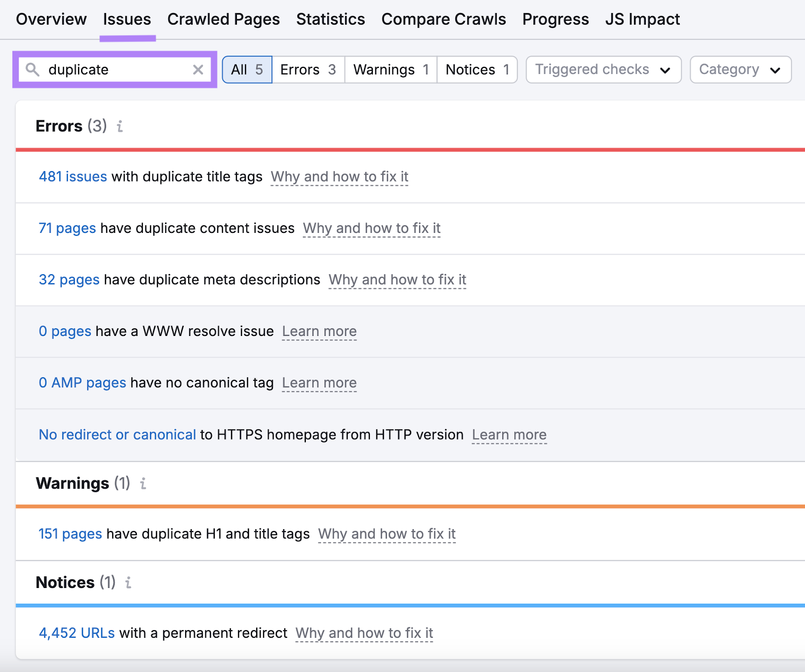Click No redirect or canonical link
This screenshot has height=672, width=805.
(117, 435)
